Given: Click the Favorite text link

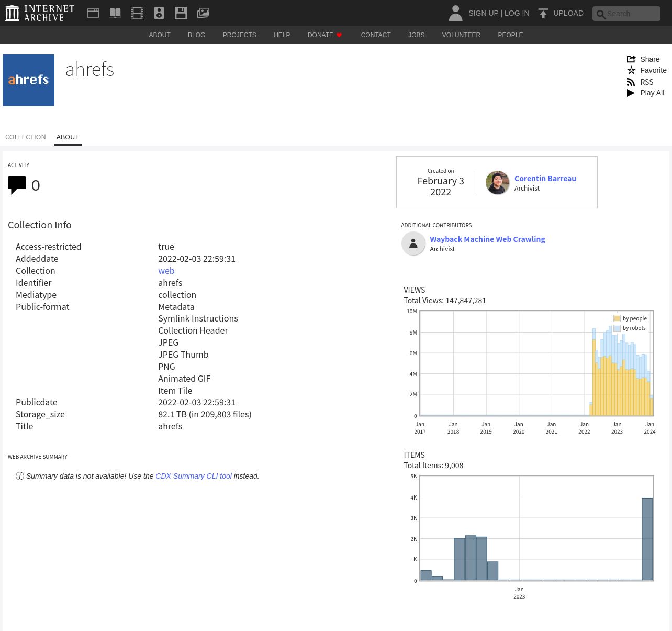Looking at the screenshot, I should (654, 70).
